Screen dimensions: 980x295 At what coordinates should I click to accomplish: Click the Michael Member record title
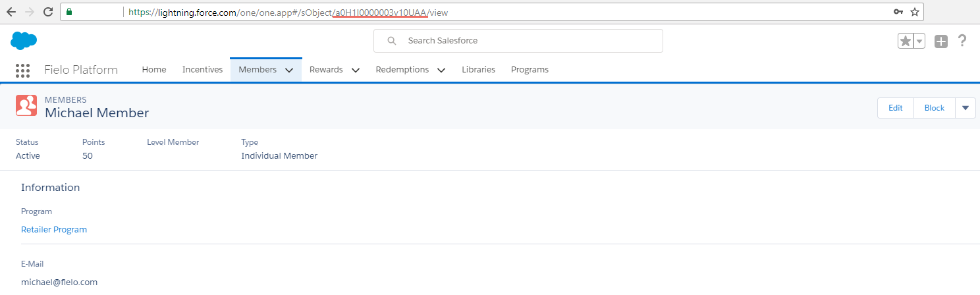97,113
